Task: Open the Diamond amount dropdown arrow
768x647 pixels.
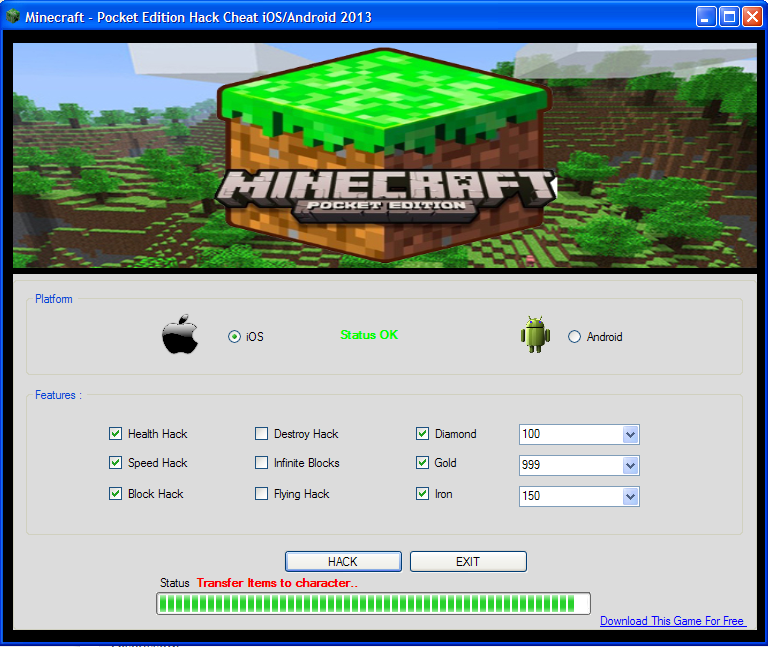Action: pyautogui.click(x=630, y=434)
